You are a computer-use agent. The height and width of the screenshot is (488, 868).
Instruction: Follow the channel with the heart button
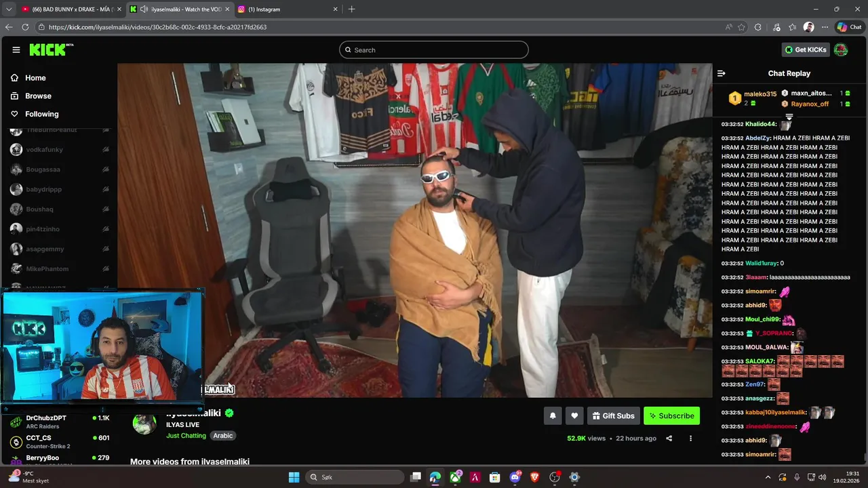pos(574,415)
